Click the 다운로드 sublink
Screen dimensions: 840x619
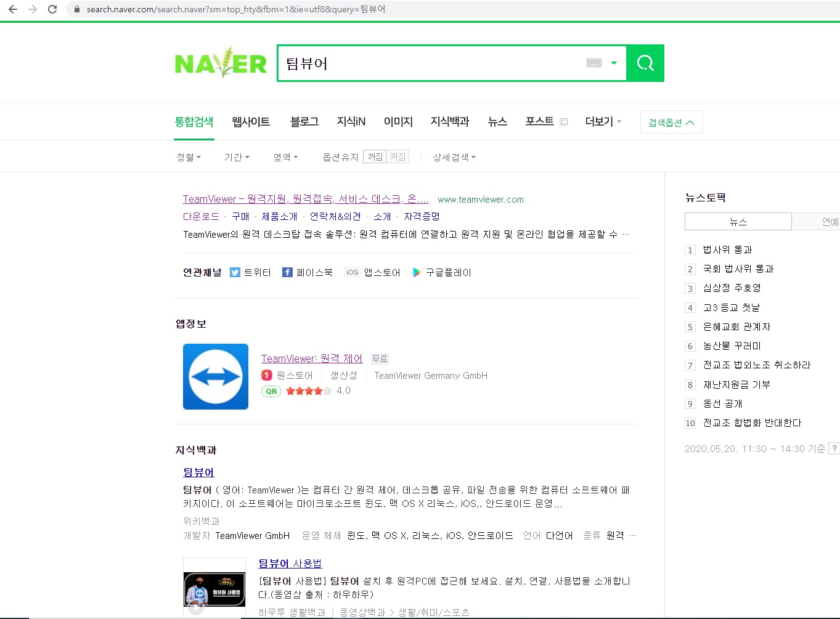point(201,216)
